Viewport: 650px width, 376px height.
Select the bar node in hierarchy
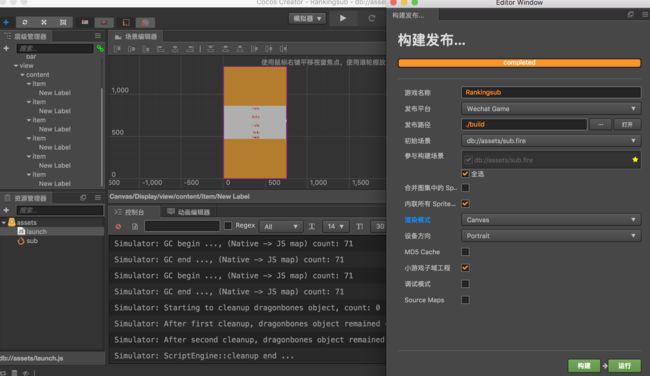(x=31, y=56)
